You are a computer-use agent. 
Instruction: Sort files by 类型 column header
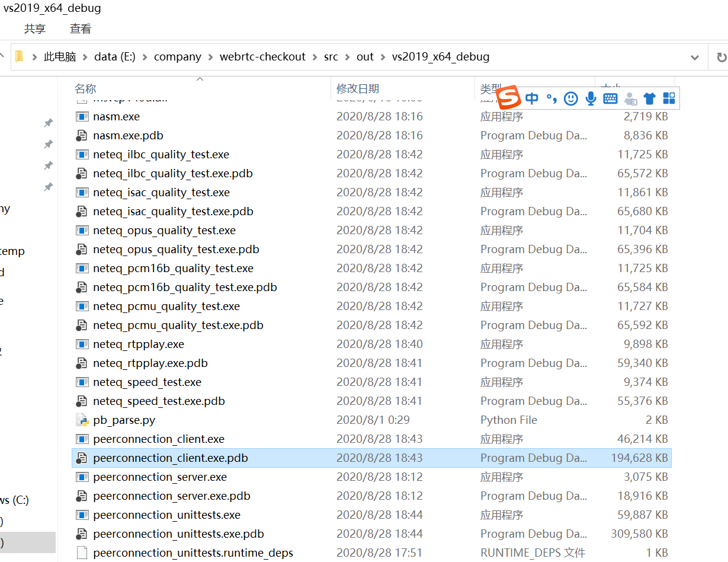(x=491, y=89)
